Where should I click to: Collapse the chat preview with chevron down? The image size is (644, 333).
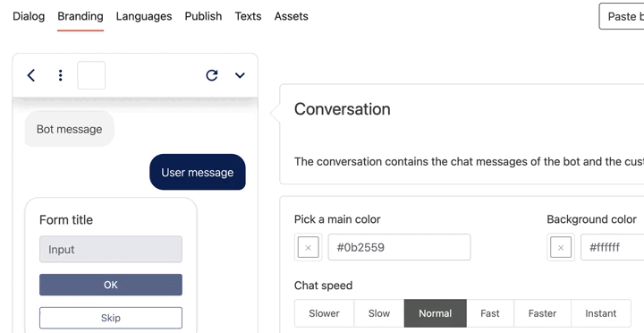[240, 75]
